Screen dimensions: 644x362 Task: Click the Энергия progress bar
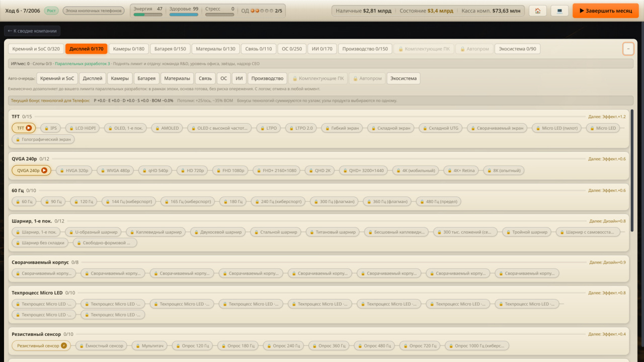pos(148,15)
